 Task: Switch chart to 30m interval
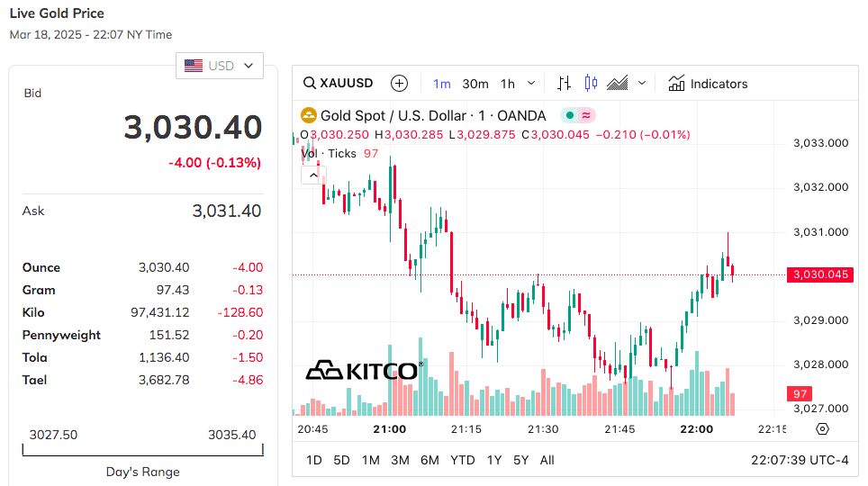coord(475,84)
